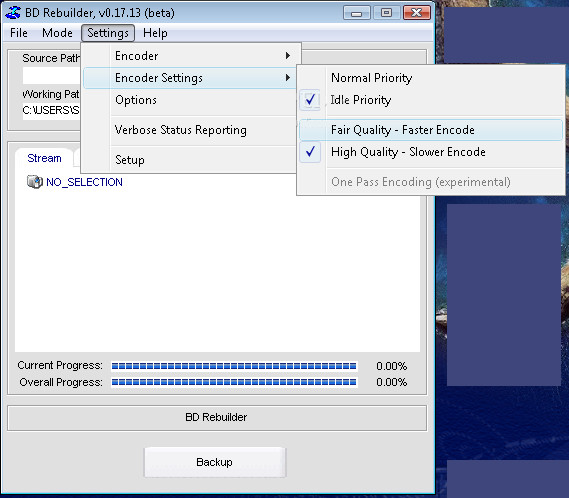Open the Mode menu
Image resolution: width=569 pixels, height=498 pixels.
57,33
